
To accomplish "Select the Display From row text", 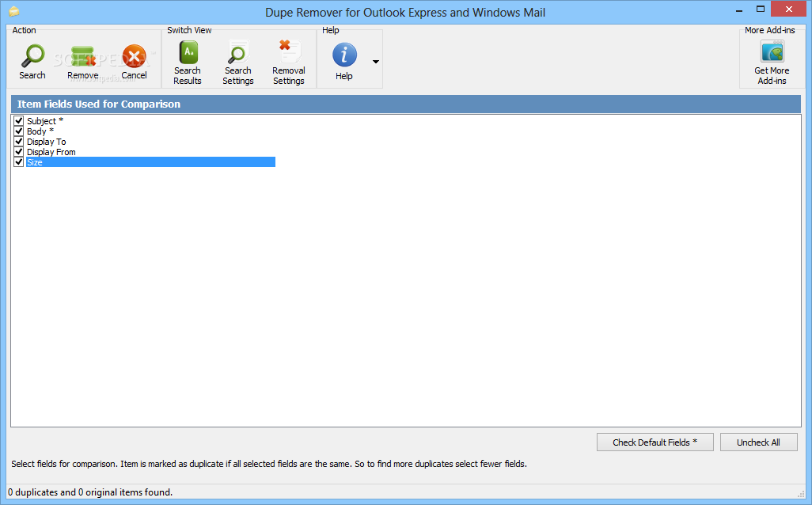I will (51, 152).
